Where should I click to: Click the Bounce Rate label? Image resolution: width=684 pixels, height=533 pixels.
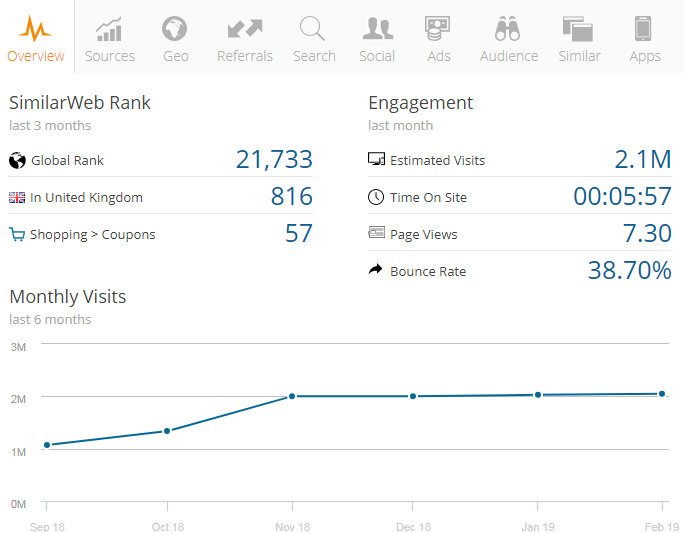pos(428,272)
